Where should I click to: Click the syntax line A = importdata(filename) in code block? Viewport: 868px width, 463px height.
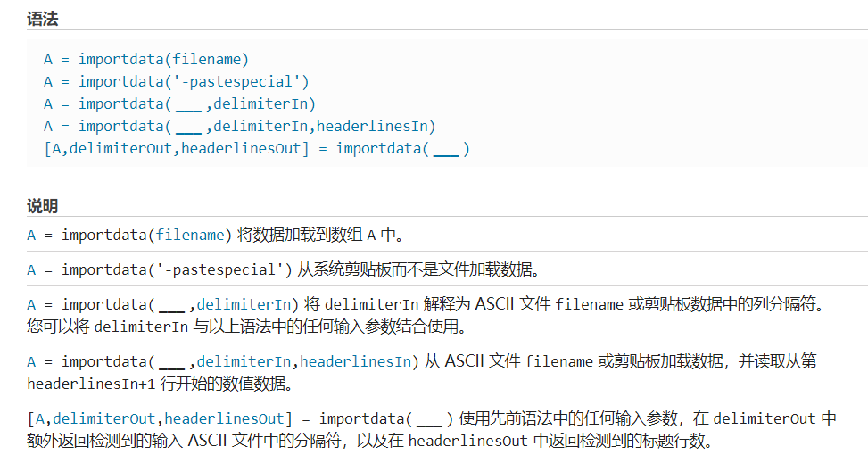point(146,59)
